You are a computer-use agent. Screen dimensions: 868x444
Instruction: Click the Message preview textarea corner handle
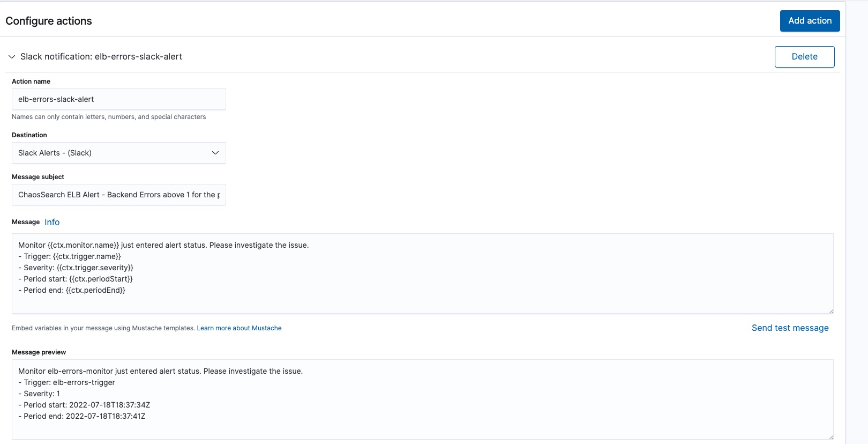[x=830, y=436]
